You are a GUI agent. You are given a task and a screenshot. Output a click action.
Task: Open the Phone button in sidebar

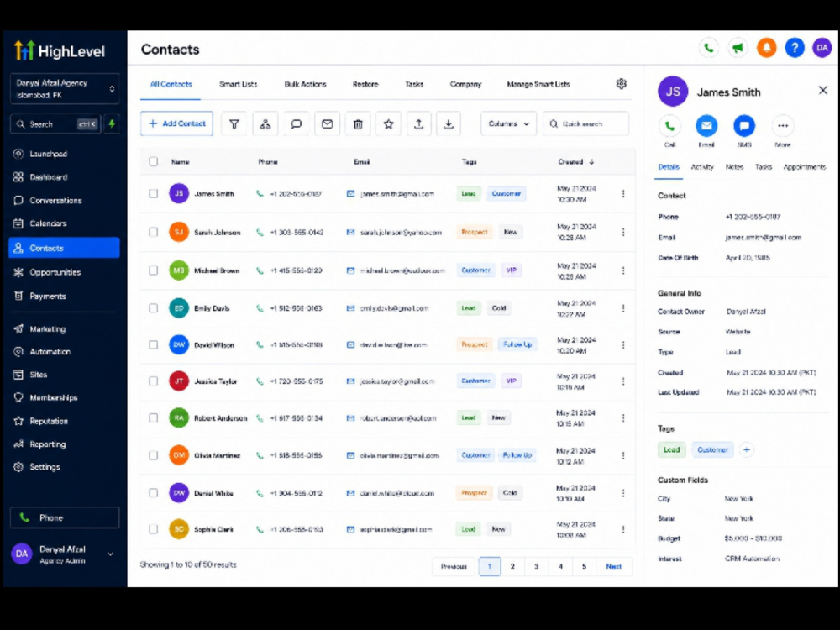pos(65,517)
